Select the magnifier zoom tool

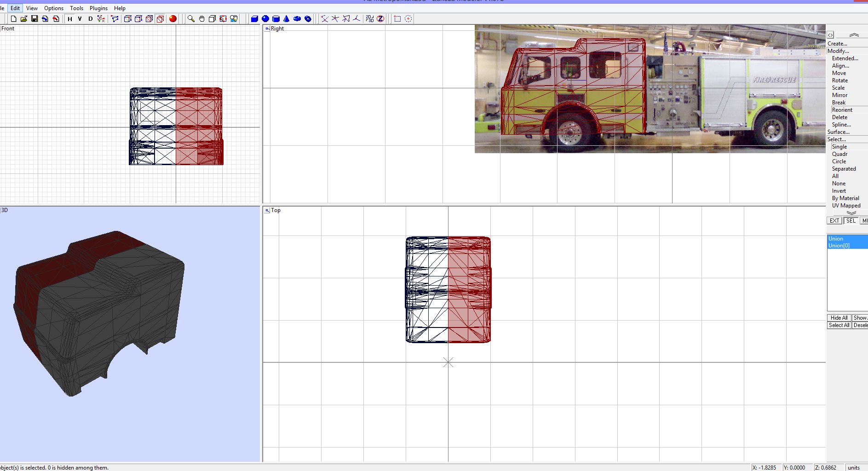(x=191, y=19)
